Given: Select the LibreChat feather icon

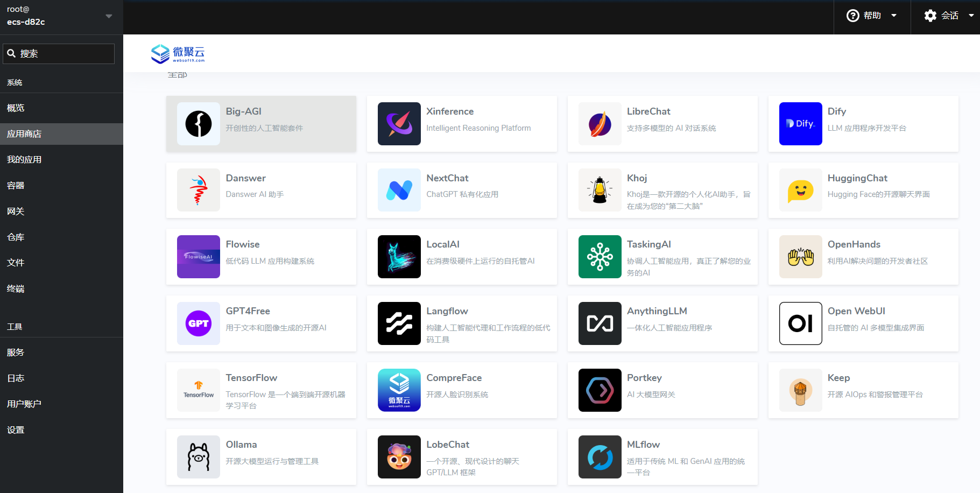Looking at the screenshot, I should point(600,124).
